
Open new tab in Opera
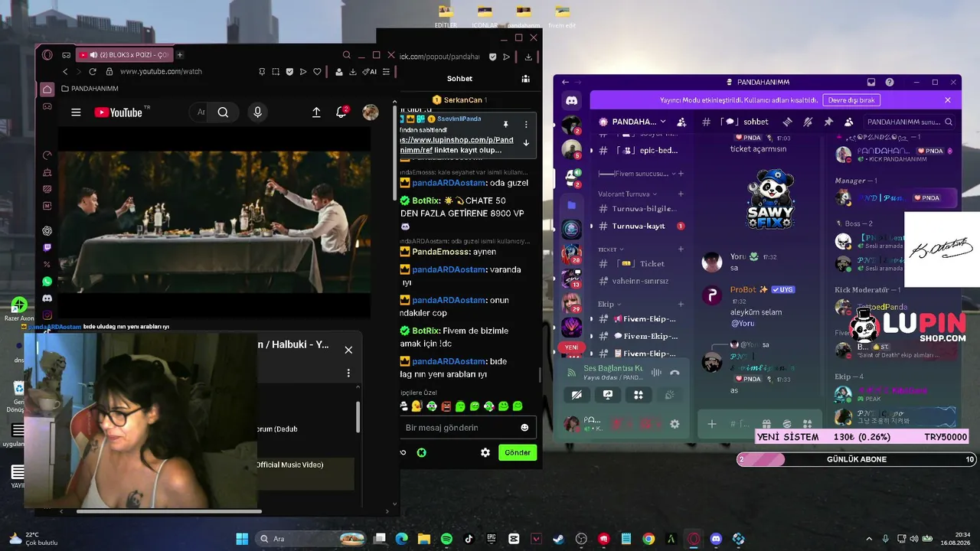[180, 55]
